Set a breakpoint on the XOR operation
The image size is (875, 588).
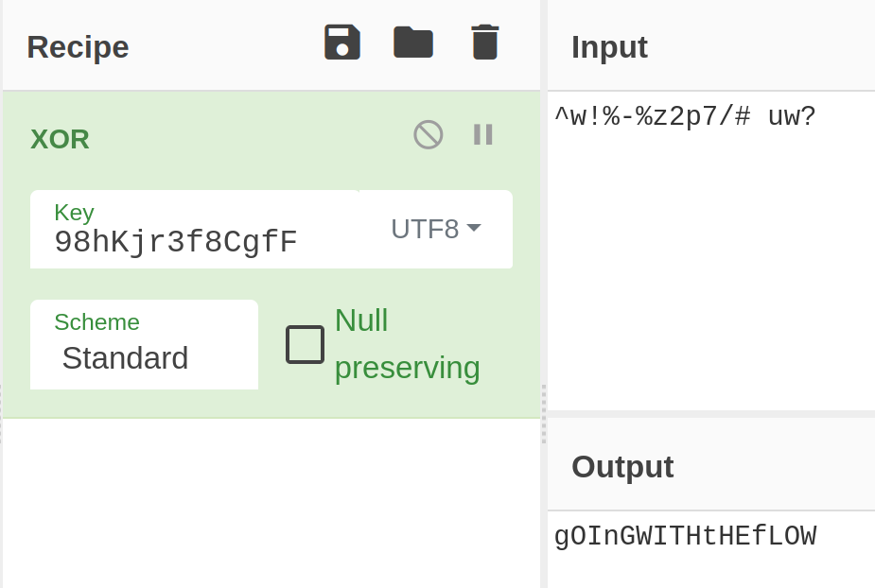tap(483, 134)
